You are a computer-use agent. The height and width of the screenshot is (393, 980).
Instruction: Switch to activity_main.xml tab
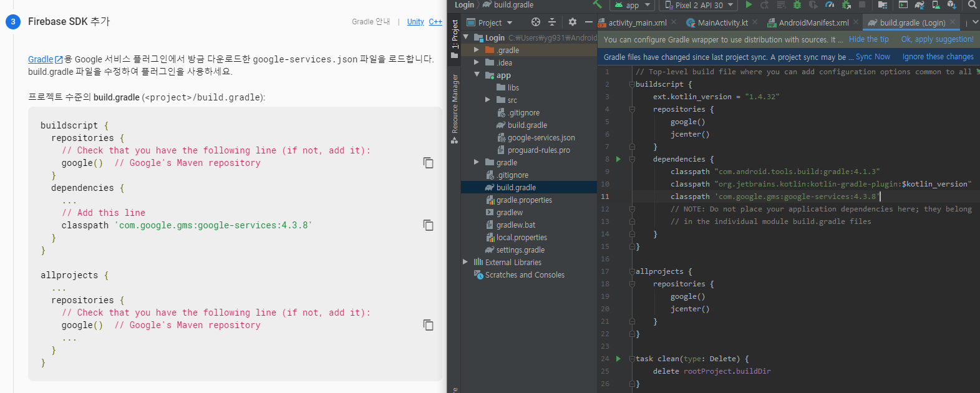[638, 22]
